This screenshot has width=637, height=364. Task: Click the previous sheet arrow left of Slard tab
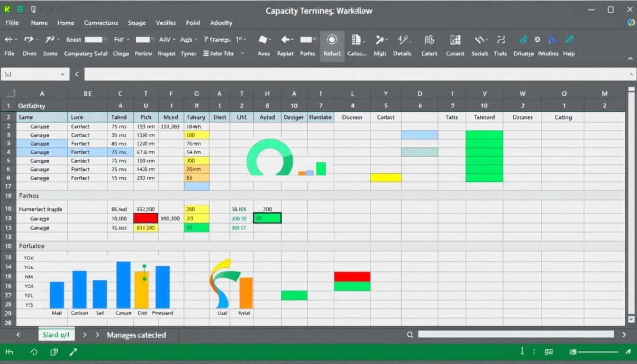point(18,335)
